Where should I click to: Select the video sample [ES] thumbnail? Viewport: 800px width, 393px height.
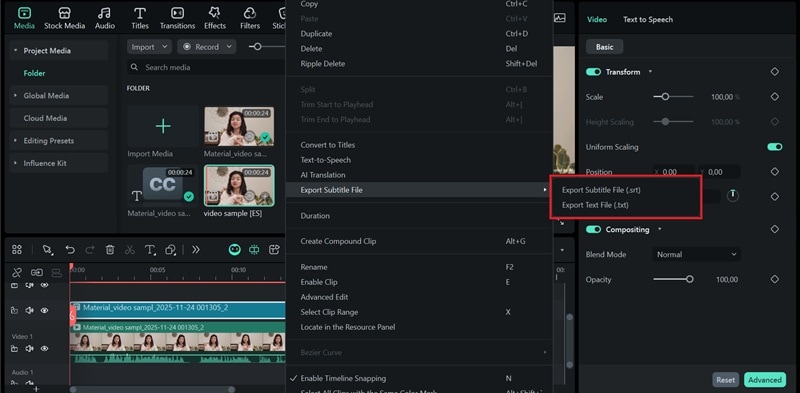tap(239, 185)
